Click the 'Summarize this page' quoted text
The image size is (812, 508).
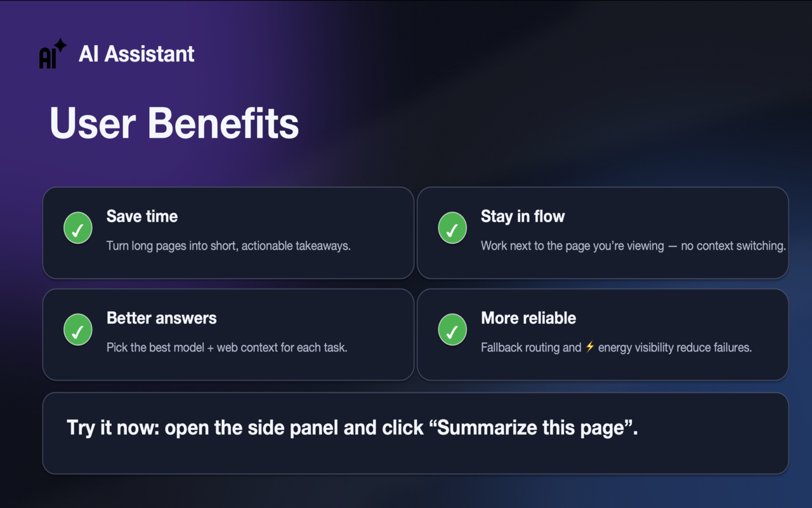534,428
